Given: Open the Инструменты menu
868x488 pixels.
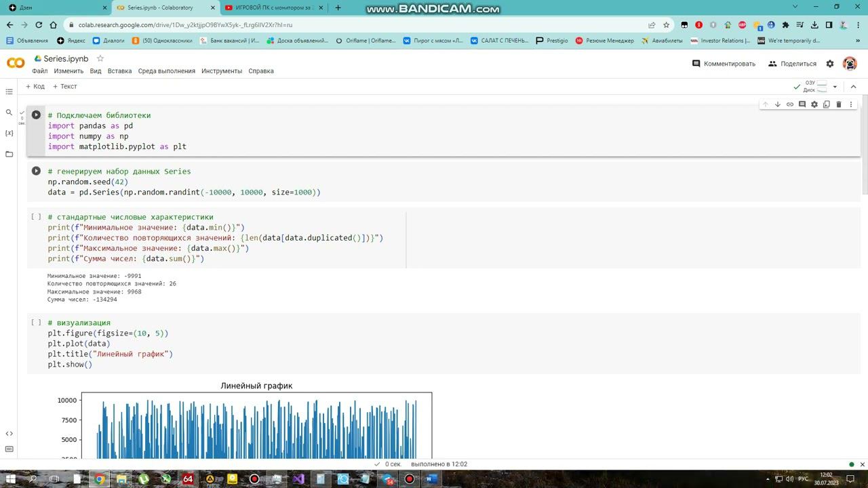Looking at the screenshot, I should (x=222, y=71).
